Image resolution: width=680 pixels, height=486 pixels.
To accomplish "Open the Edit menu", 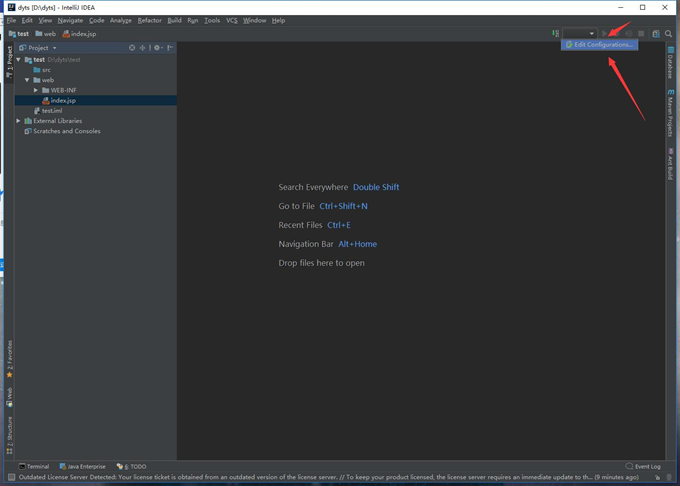I will (27, 20).
